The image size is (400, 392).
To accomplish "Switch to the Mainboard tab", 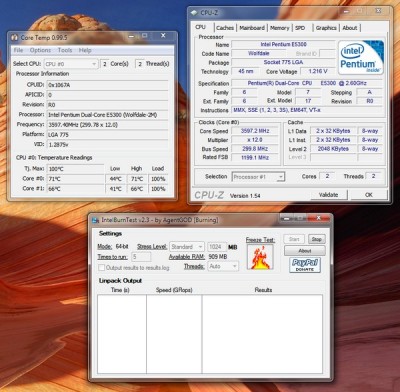I will (252, 28).
